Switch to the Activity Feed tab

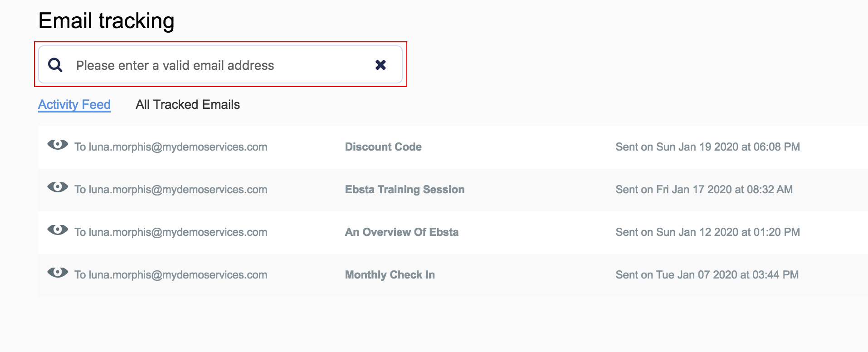pos(74,105)
